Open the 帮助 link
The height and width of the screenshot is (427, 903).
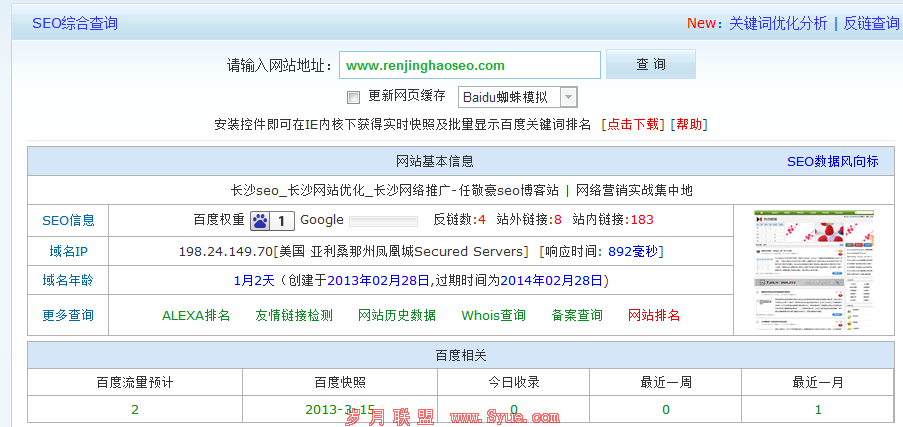click(689, 124)
